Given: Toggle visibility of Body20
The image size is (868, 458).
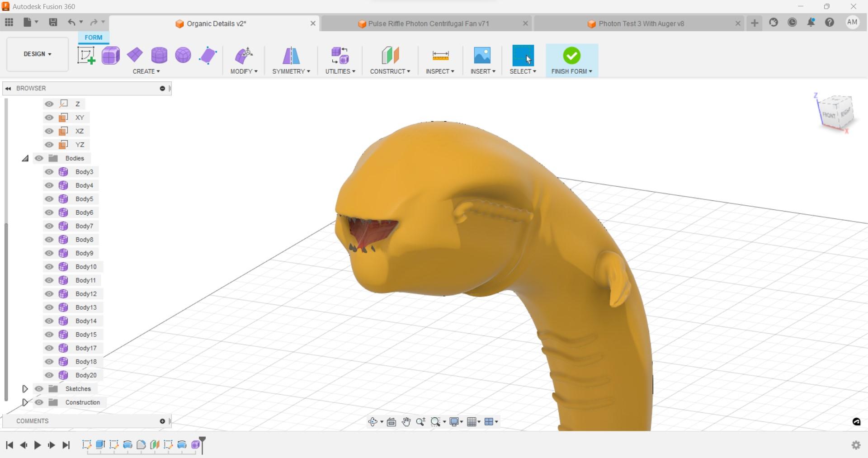Looking at the screenshot, I should pos(49,375).
